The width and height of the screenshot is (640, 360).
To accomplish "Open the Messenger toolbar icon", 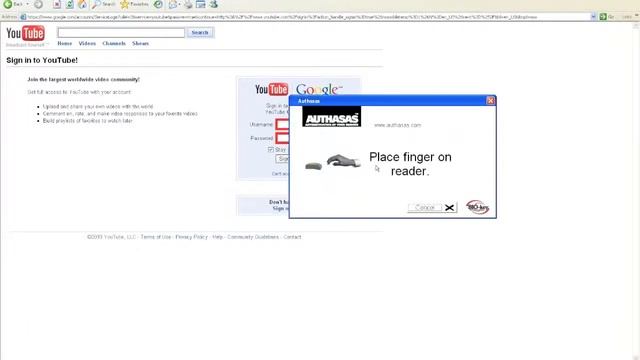I will [213, 4].
